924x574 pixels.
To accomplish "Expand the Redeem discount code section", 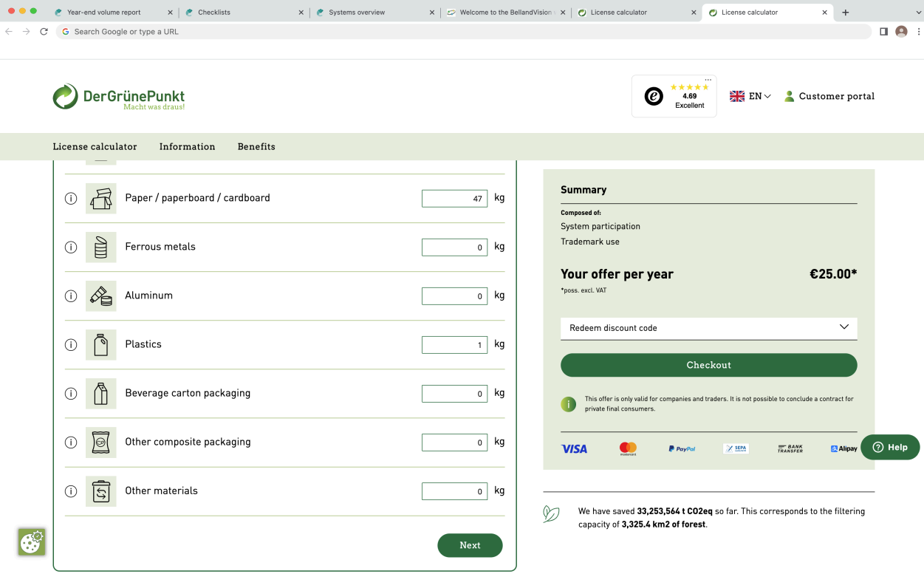I will (708, 328).
